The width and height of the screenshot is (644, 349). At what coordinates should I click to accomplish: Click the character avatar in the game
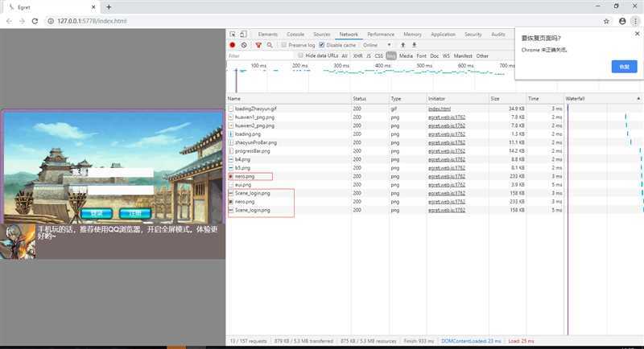(18, 241)
